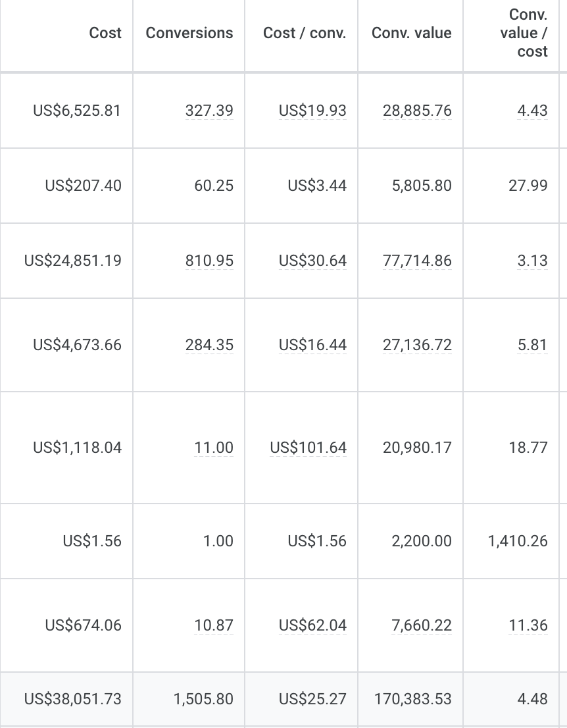Sort by the Cost column header

point(105,33)
